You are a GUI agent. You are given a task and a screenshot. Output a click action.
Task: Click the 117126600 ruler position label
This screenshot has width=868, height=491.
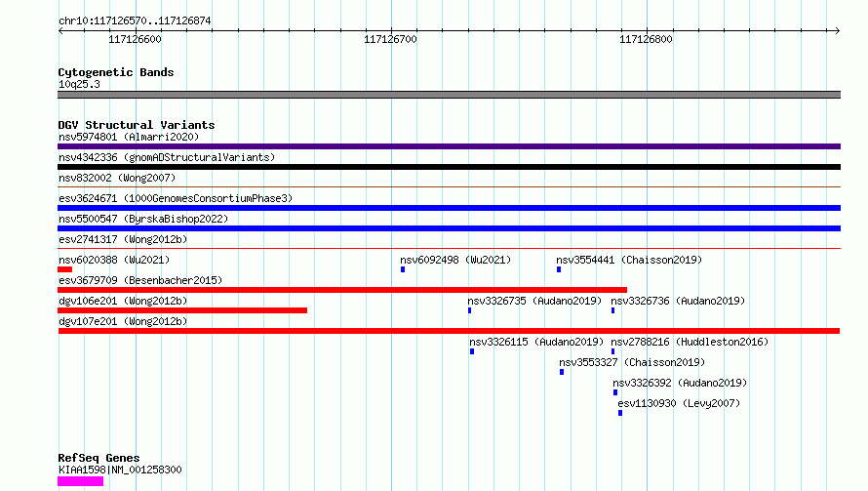135,39
